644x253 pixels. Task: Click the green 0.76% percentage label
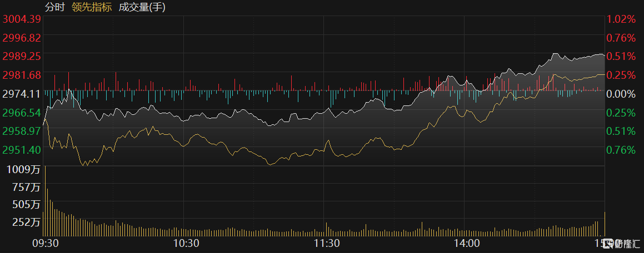621,150
